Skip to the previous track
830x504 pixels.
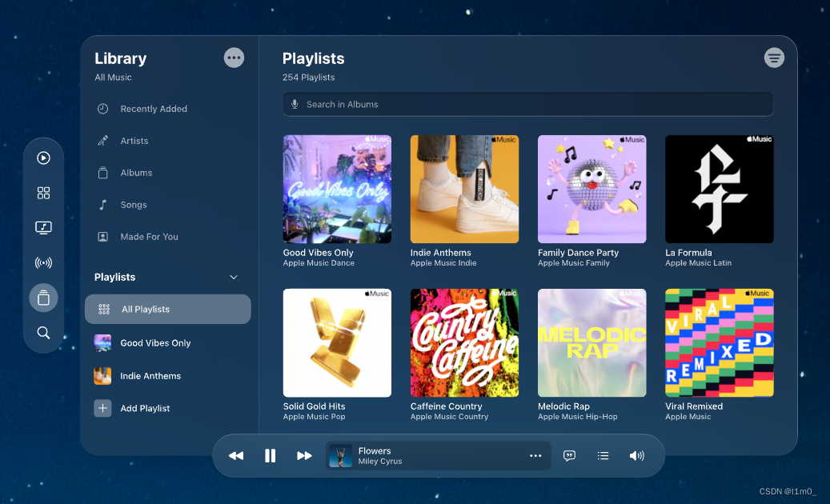[x=236, y=455]
